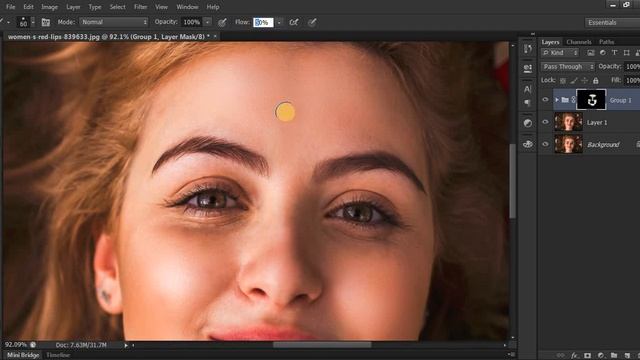The width and height of the screenshot is (640, 360).
Task: Open the tool preset picker arrow
Action: (x=8, y=22)
